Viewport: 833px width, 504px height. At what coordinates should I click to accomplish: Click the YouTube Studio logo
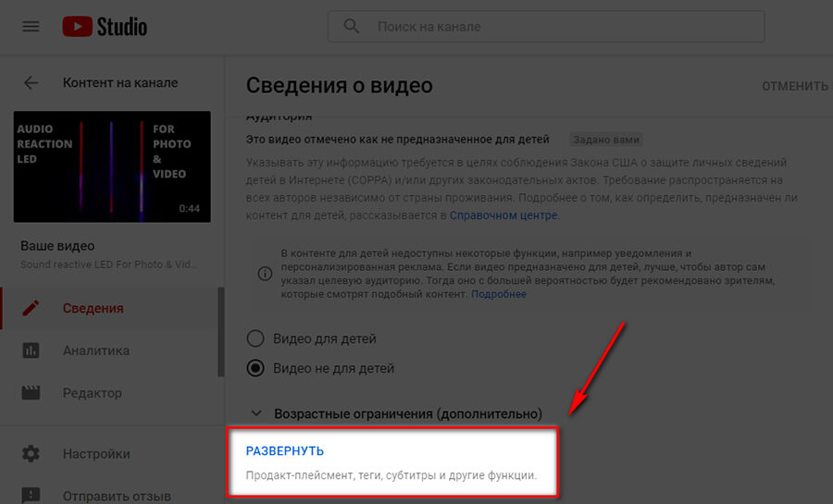(105, 27)
